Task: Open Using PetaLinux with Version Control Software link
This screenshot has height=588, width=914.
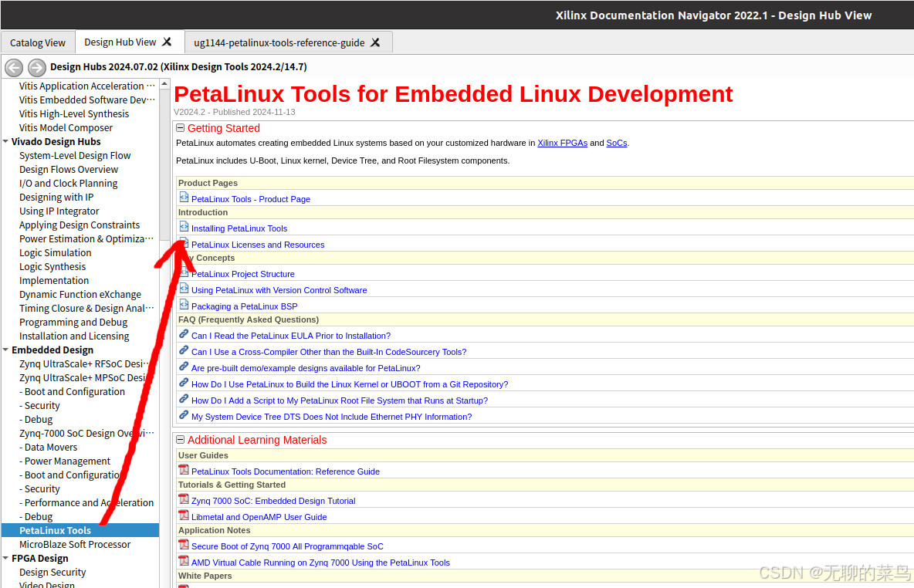Action: point(279,290)
